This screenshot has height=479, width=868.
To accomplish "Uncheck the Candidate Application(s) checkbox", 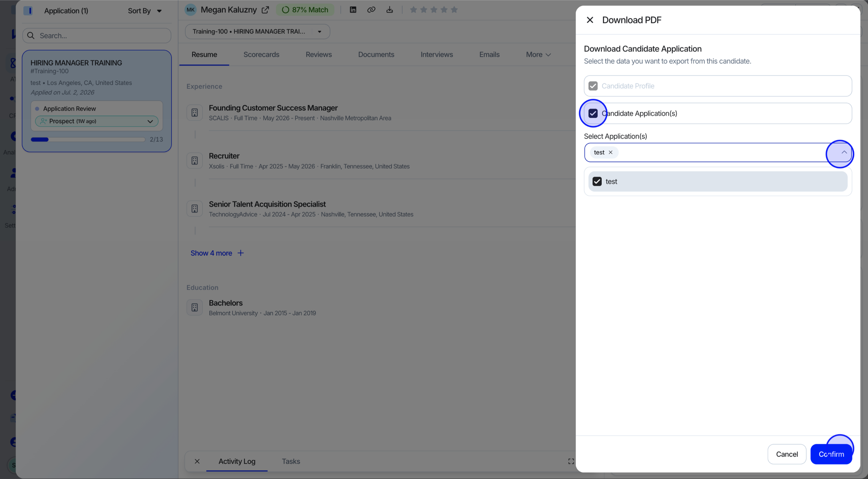I will point(593,113).
